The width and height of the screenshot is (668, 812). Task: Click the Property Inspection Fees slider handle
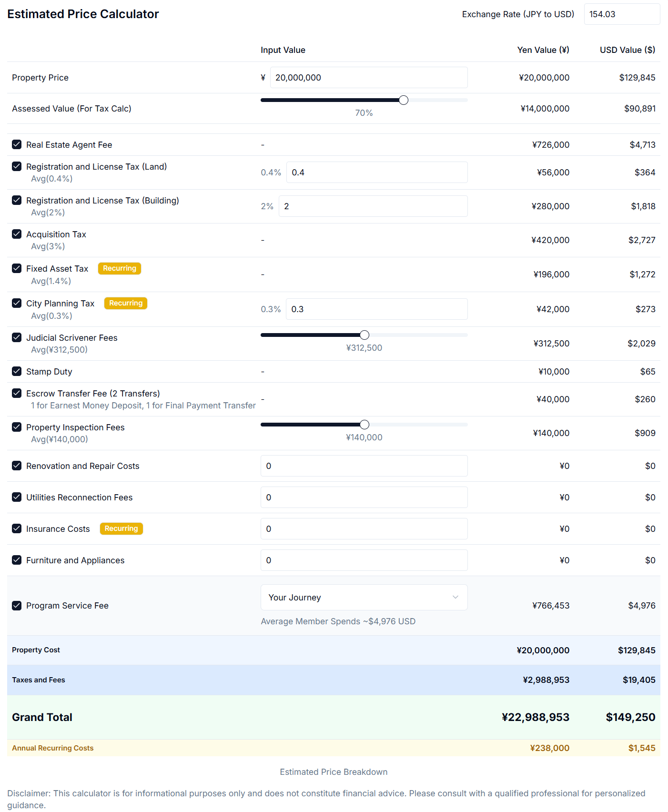click(364, 425)
